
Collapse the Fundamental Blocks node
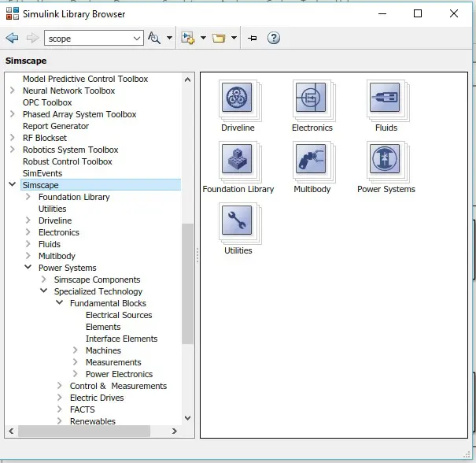click(60, 303)
